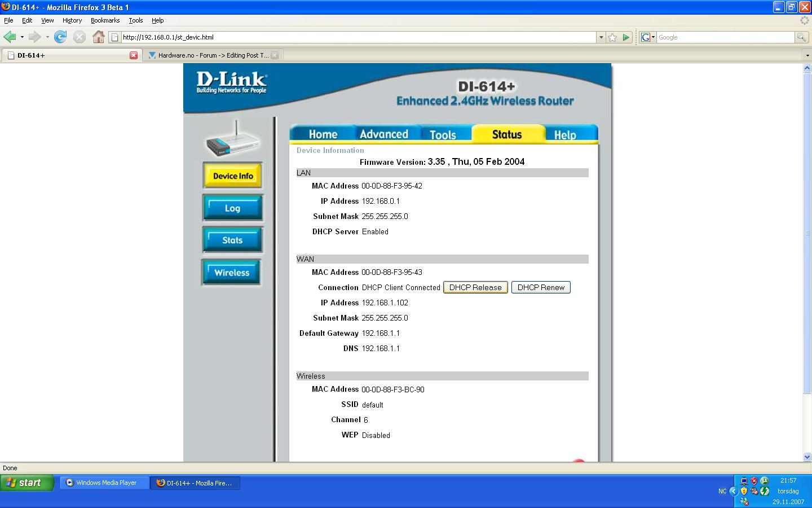This screenshot has width=812, height=508.
Task: Open the History menu
Action: (72, 20)
